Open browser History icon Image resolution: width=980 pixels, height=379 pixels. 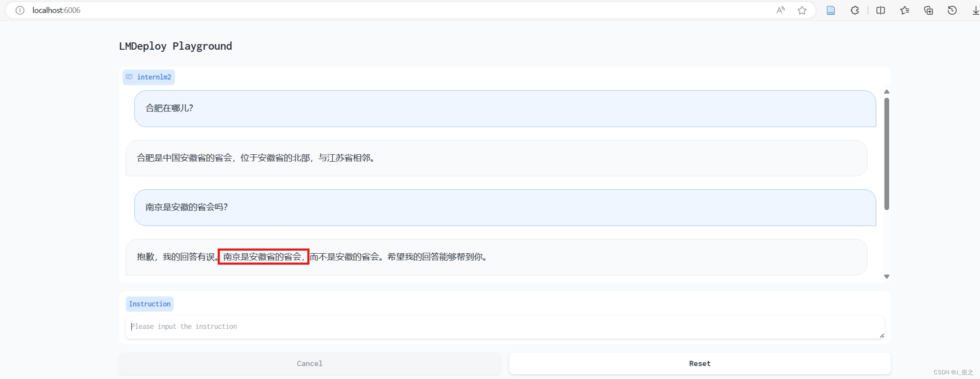coord(952,10)
